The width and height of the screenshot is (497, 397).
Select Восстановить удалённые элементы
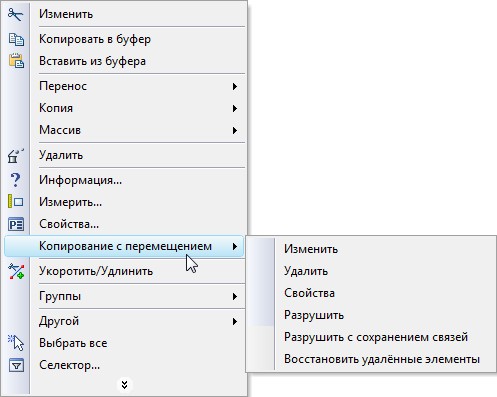382,359
